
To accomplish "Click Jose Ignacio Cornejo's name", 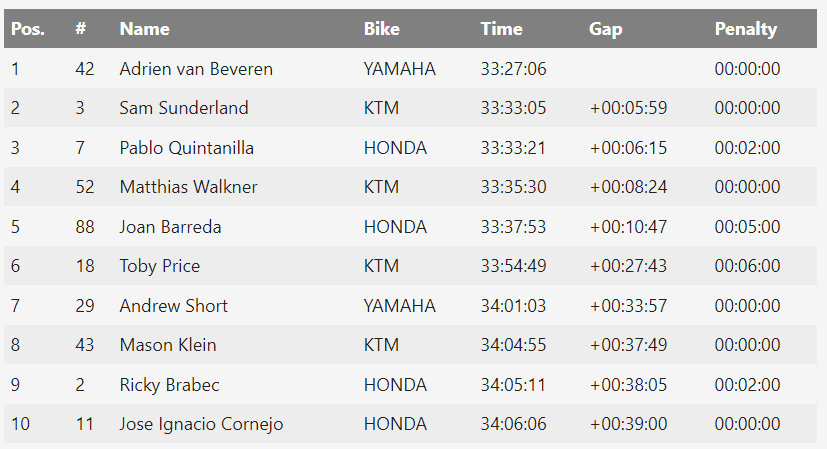I will point(201,424).
